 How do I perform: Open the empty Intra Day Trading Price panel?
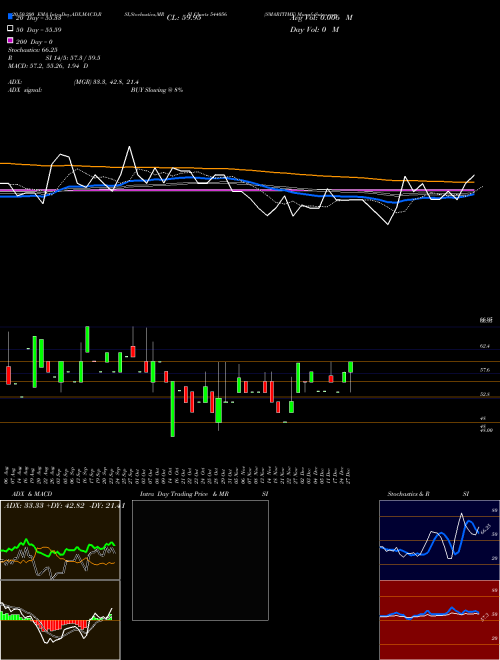pyautogui.click(x=200, y=560)
